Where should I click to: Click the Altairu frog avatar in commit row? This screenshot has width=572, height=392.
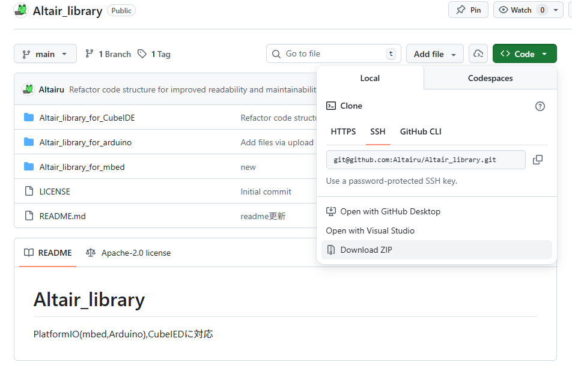point(28,89)
